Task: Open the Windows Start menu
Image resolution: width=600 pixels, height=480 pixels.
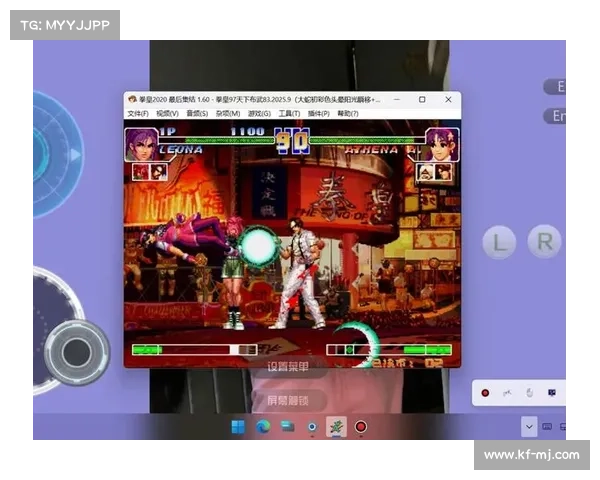Action: [x=238, y=426]
